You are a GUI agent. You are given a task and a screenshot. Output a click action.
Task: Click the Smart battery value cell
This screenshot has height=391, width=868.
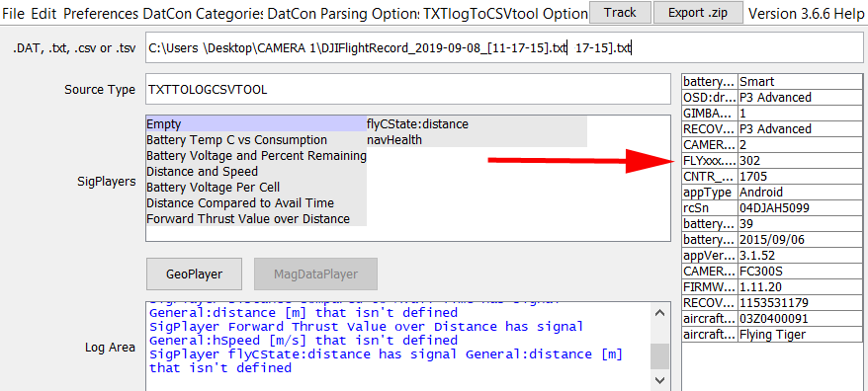[801, 82]
